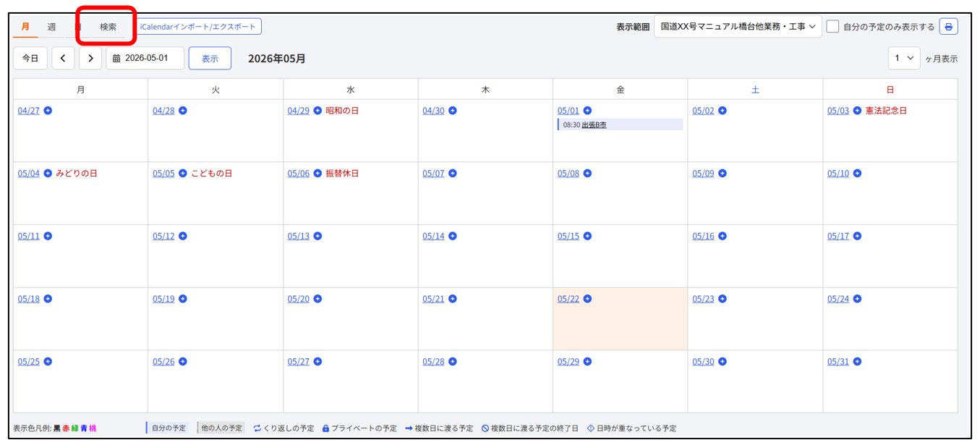Click the plus icon next to 05/07
The width and height of the screenshot is (980, 445).
pos(453,174)
